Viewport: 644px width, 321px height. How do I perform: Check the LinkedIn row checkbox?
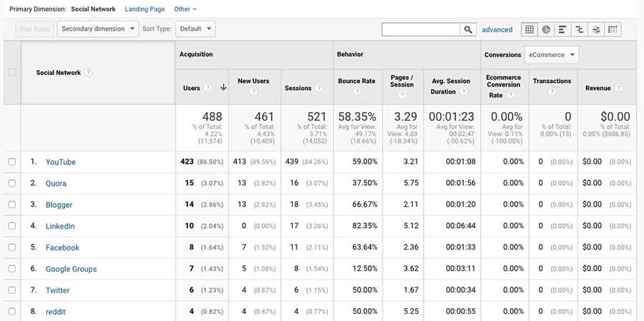[12, 226]
